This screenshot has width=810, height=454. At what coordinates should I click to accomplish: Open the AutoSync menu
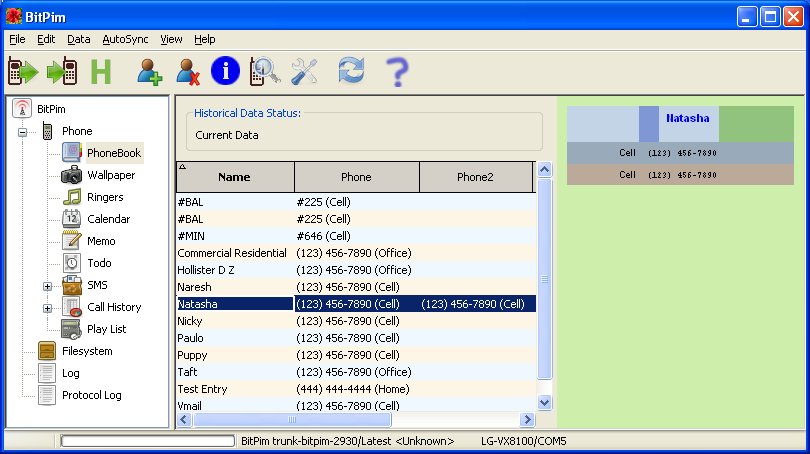click(125, 39)
